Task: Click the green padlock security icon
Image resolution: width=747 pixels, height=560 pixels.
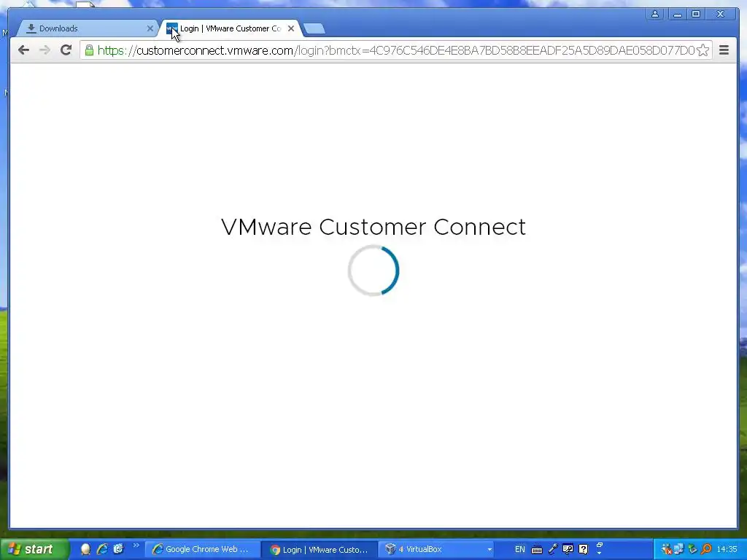Action: pos(89,50)
